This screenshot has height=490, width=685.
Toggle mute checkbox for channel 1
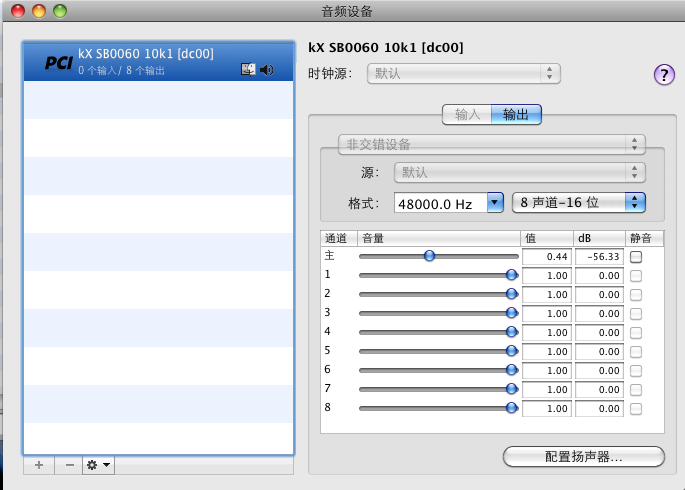tap(636, 275)
